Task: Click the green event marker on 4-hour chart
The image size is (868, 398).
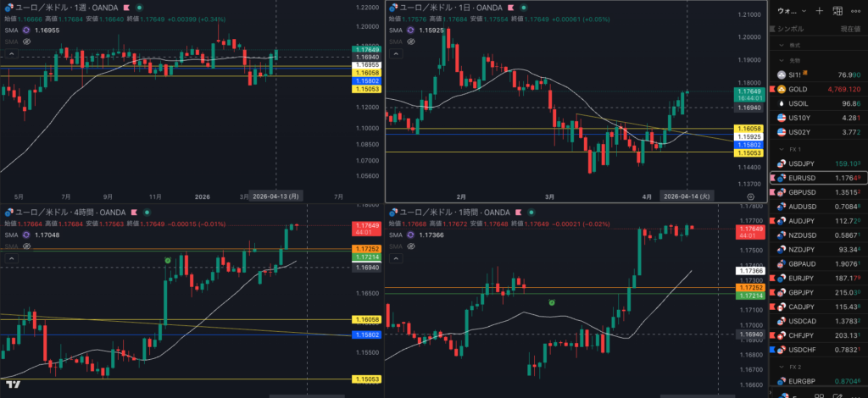Action: coord(168,260)
